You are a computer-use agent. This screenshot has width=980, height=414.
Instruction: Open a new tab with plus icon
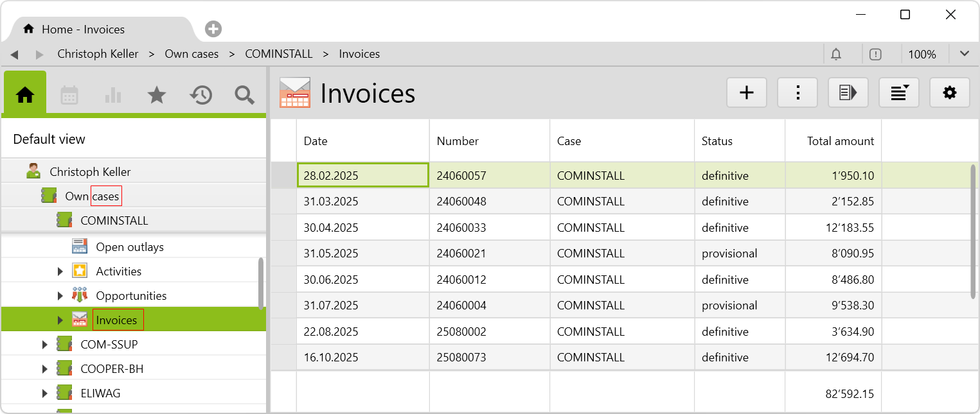click(x=213, y=29)
